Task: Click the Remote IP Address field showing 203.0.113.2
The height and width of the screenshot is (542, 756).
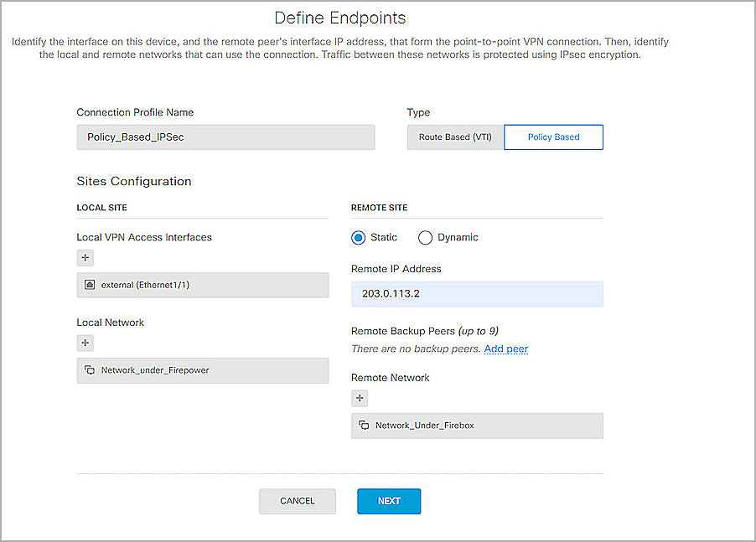Action: (477, 294)
